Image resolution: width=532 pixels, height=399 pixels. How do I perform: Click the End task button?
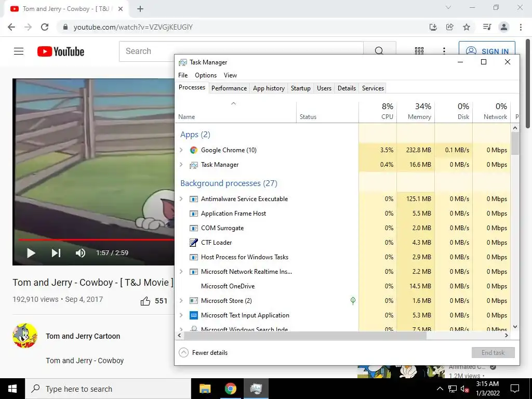[493, 353]
